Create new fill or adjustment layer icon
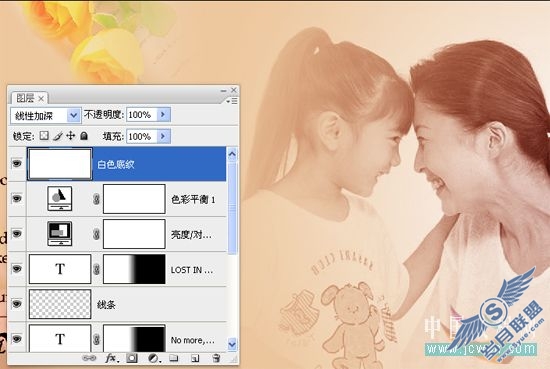 (154, 358)
